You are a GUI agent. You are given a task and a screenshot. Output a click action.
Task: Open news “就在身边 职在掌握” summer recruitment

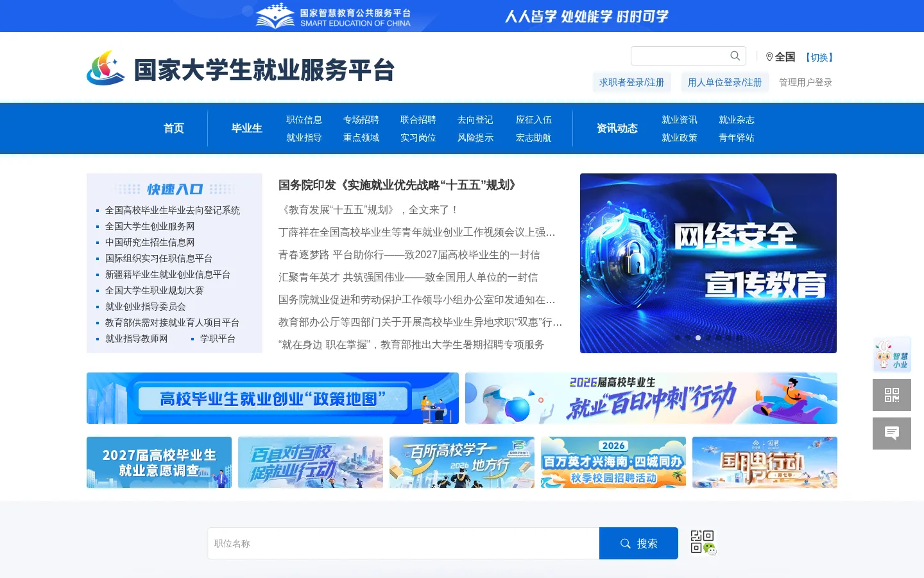click(411, 344)
